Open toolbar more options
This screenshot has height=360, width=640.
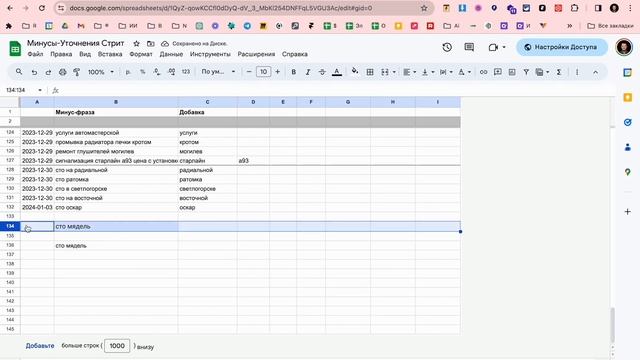point(577,72)
